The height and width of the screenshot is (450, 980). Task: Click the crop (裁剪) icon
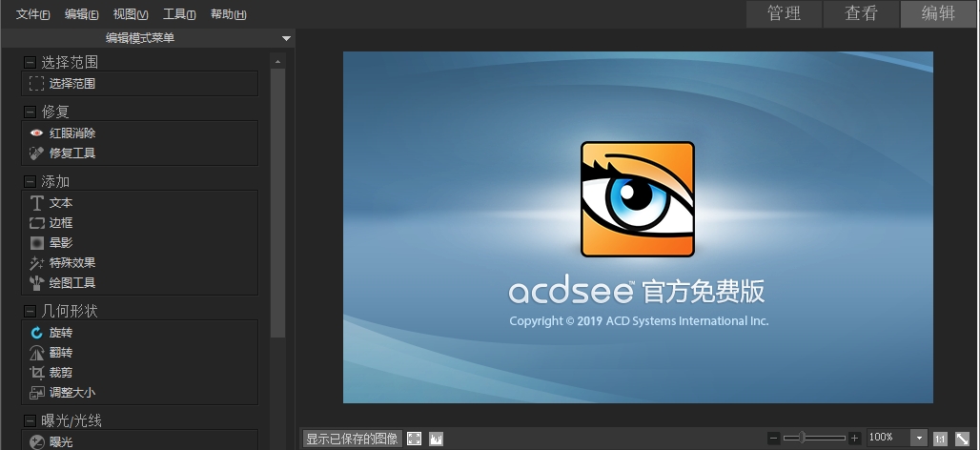(x=36, y=373)
